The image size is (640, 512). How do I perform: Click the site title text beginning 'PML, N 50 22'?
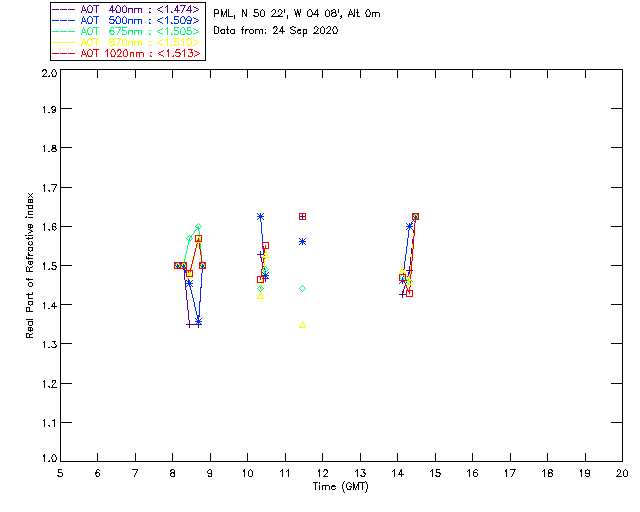(297, 14)
